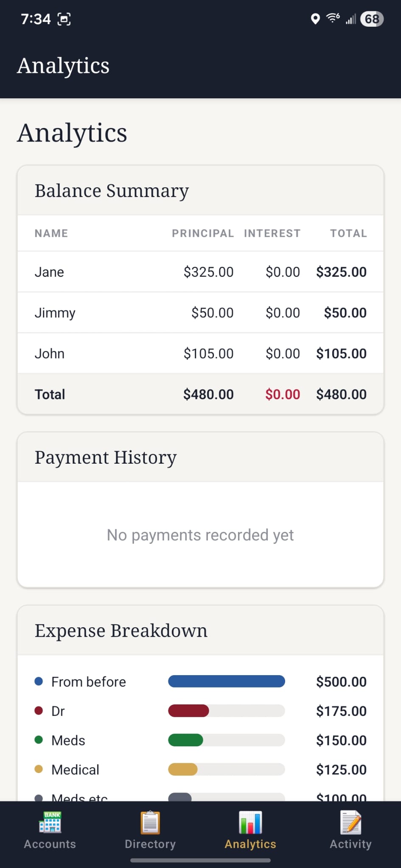Tap the screen capture status icon
The width and height of the screenshot is (401, 868).
(64, 19)
